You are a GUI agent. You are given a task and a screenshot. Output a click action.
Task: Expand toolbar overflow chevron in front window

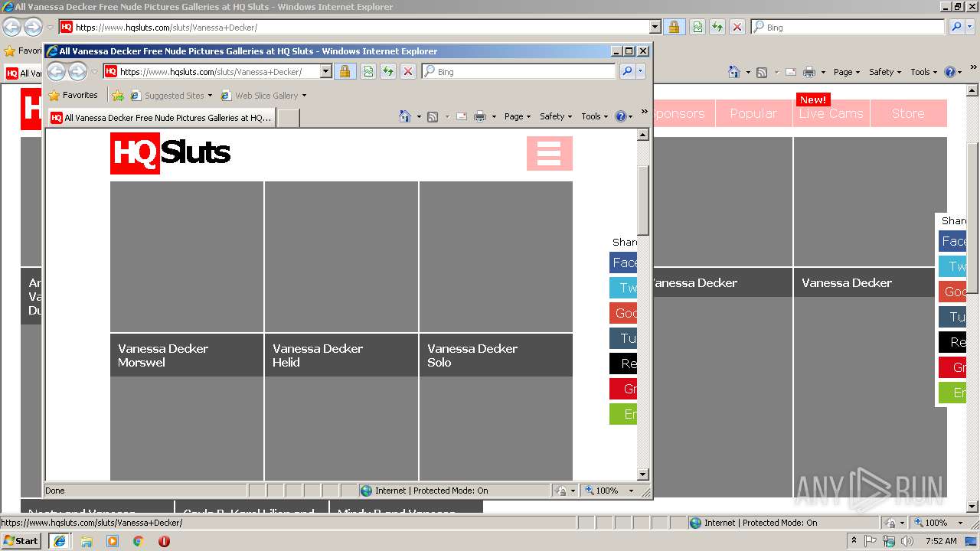pyautogui.click(x=644, y=112)
